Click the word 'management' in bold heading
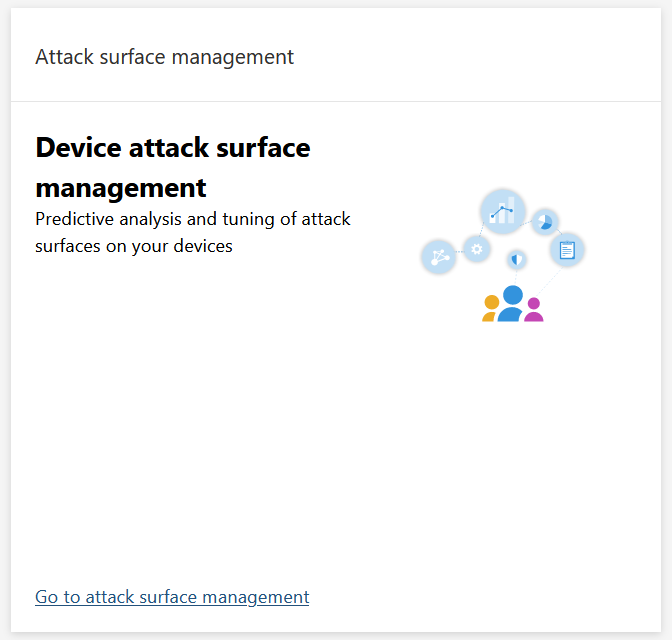This screenshot has height=640, width=672. coord(120,187)
